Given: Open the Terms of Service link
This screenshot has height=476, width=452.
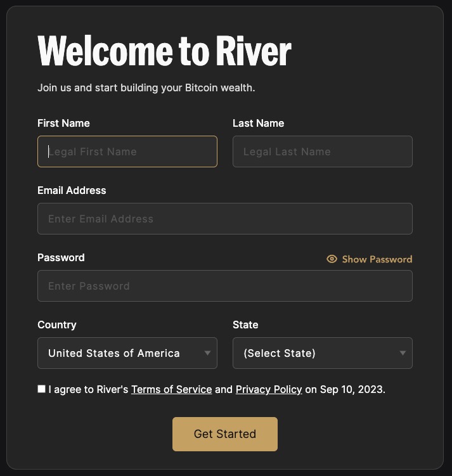Looking at the screenshot, I should click(x=172, y=389).
